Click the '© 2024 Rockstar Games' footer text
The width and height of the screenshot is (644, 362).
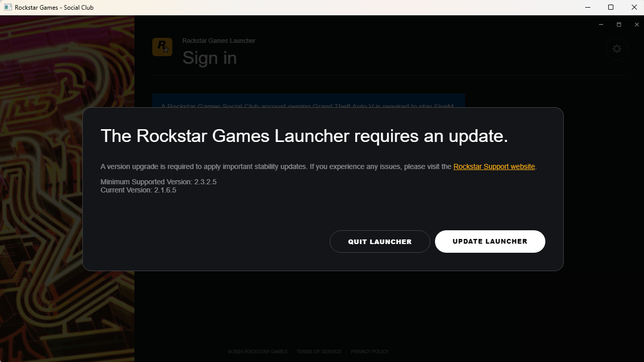pos(258,352)
